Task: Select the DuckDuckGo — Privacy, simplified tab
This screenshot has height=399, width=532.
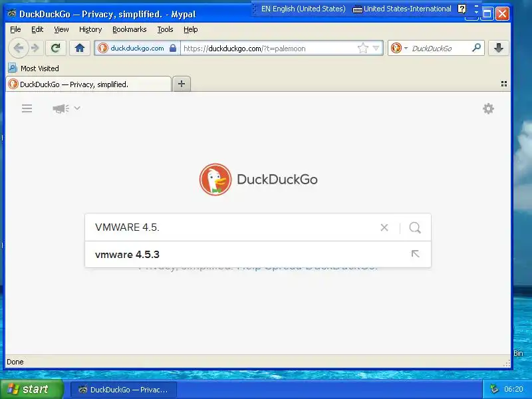Action: [x=88, y=84]
